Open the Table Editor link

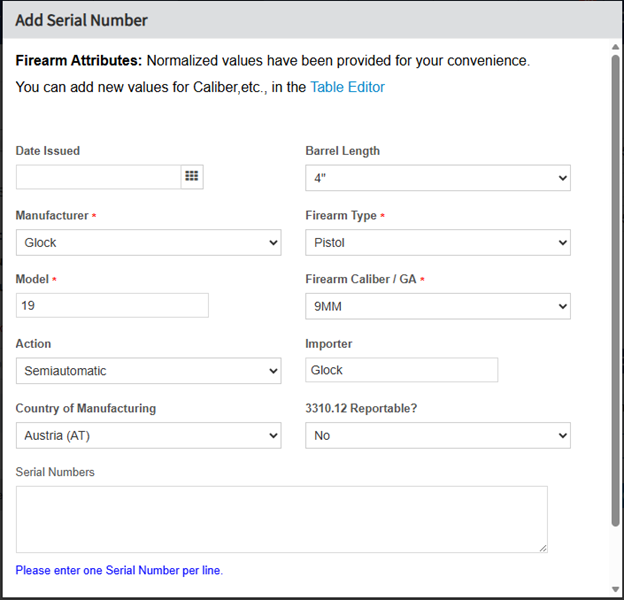pos(347,87)
